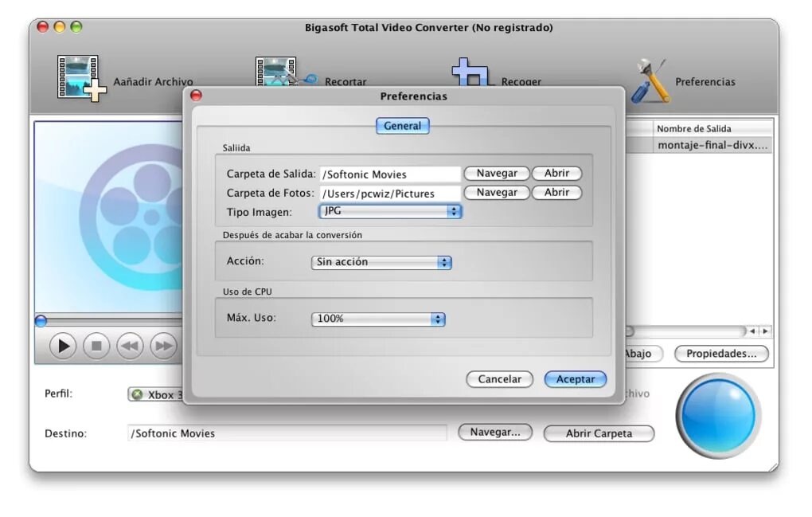Screen dimensions: 812x517
Task: Switch to the General tab
Action: [402, 126]
